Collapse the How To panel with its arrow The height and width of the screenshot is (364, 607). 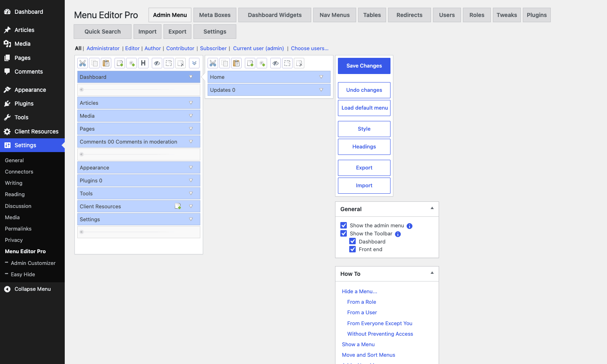(x=432, y=273)
